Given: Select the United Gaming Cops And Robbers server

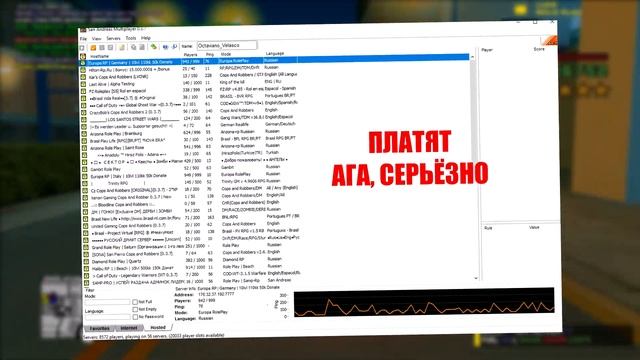Looking at the screenshot, I should [x=129, y=226].
